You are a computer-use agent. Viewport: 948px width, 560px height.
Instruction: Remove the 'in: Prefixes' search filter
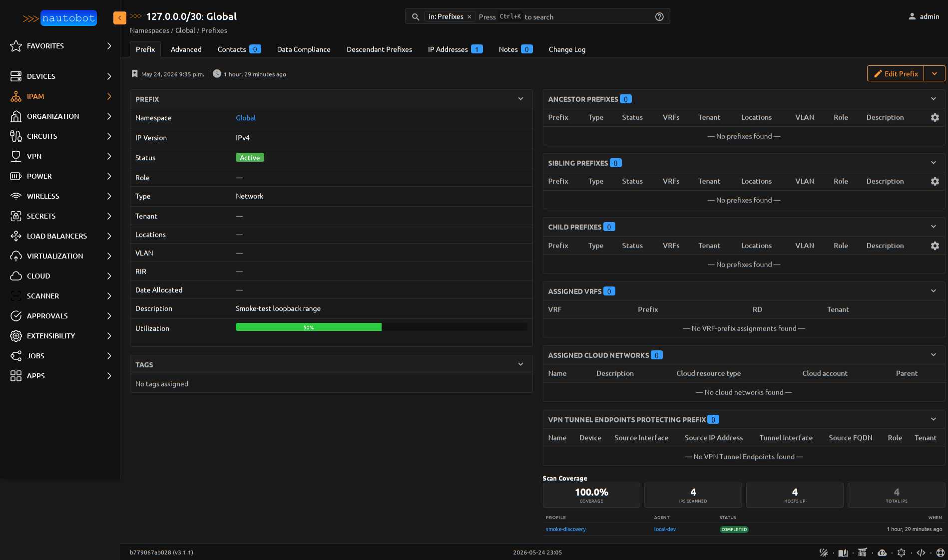(x=470, y=17)
